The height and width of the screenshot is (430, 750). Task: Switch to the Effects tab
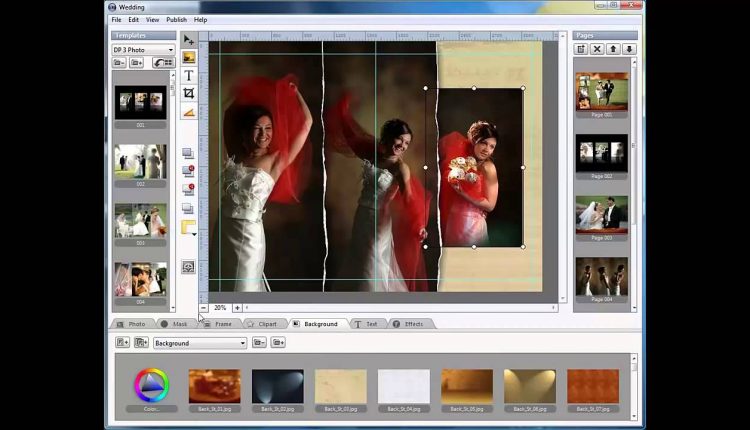(x=409, y=324)
